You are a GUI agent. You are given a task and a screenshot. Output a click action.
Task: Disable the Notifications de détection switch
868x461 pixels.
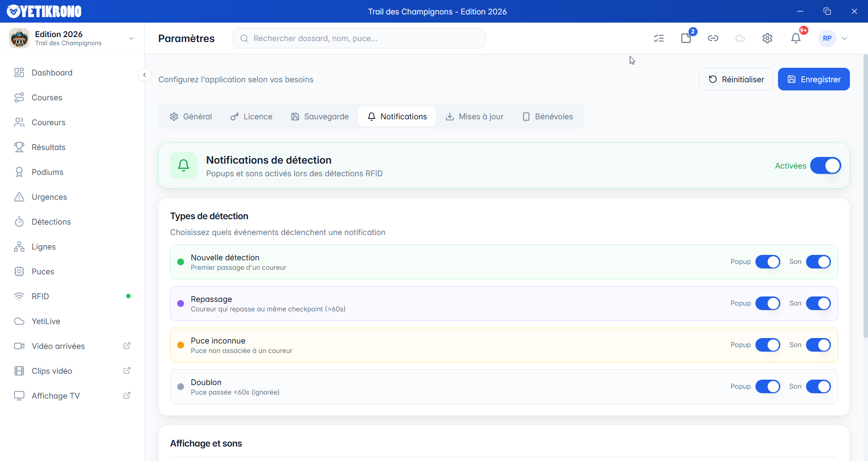[x=826, y=165]
